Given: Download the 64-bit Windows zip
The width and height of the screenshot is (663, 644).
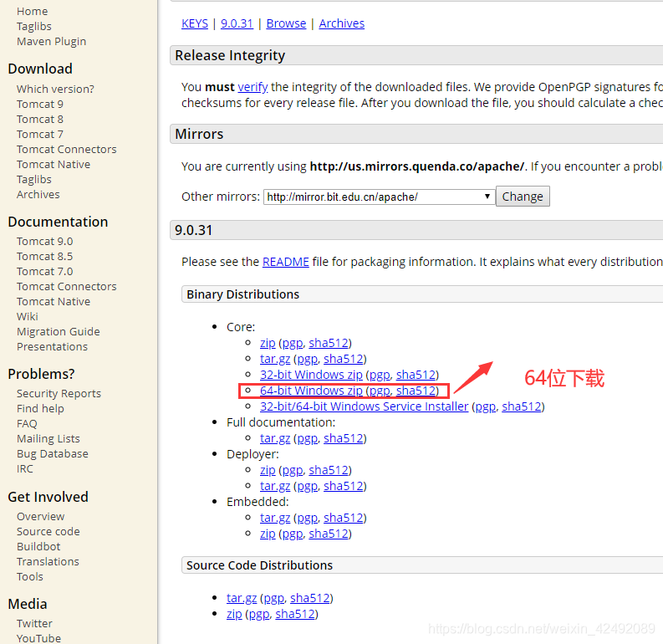Looking at the screenshot, I should click(311, 391).
